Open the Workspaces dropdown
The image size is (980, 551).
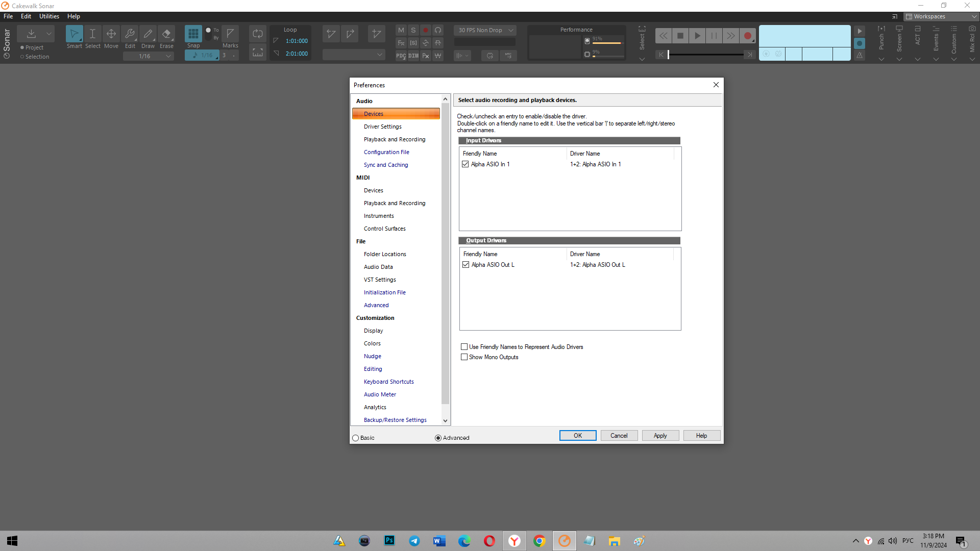(941, 16)
